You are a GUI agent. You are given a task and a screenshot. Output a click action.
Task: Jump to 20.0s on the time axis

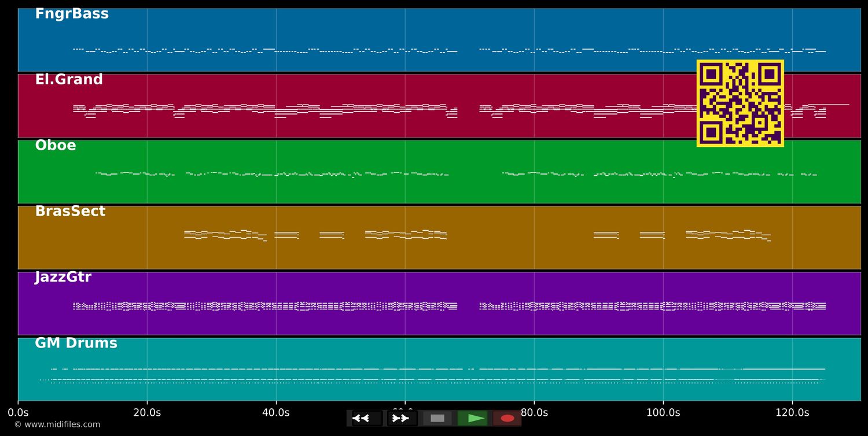click(147, 413)
